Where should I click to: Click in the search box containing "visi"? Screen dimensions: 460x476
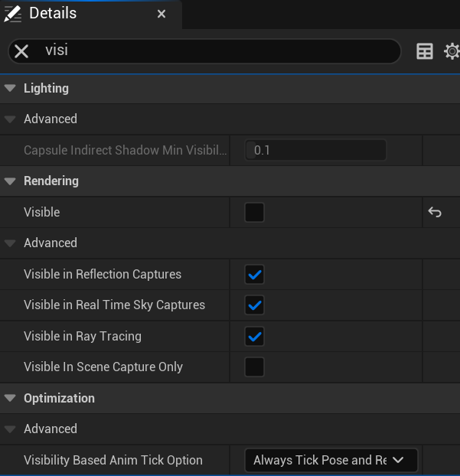[x=214, y=51]
